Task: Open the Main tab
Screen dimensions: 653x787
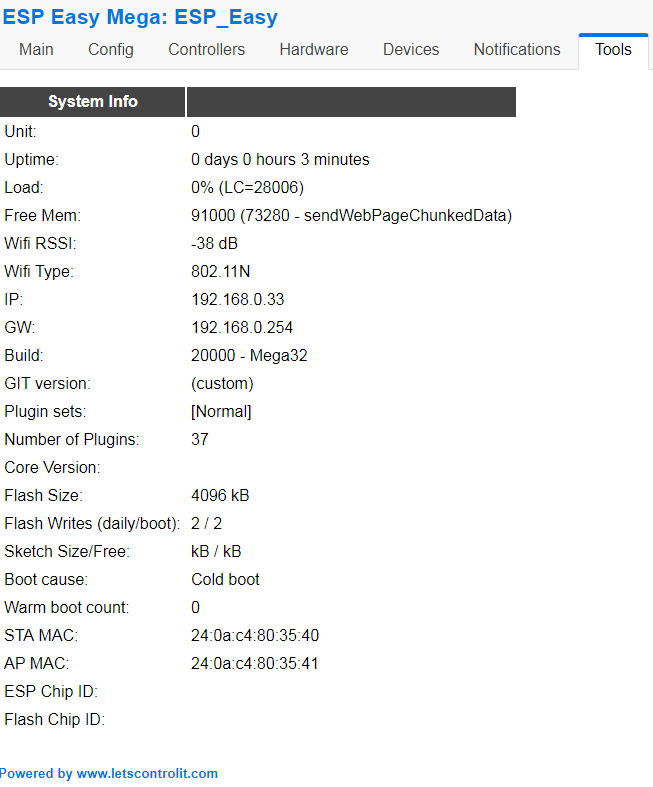Action: (36, 50)
